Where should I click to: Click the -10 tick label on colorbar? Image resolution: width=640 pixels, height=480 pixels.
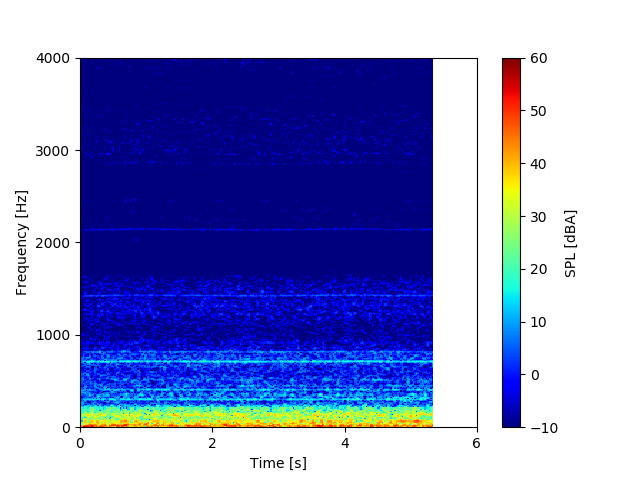point(541,427)
